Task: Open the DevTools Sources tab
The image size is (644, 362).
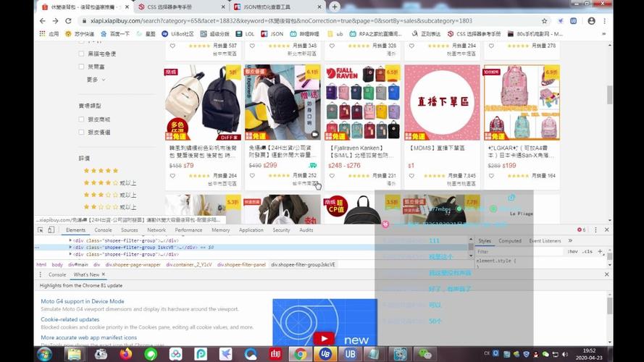Action: tap(130, 230)
